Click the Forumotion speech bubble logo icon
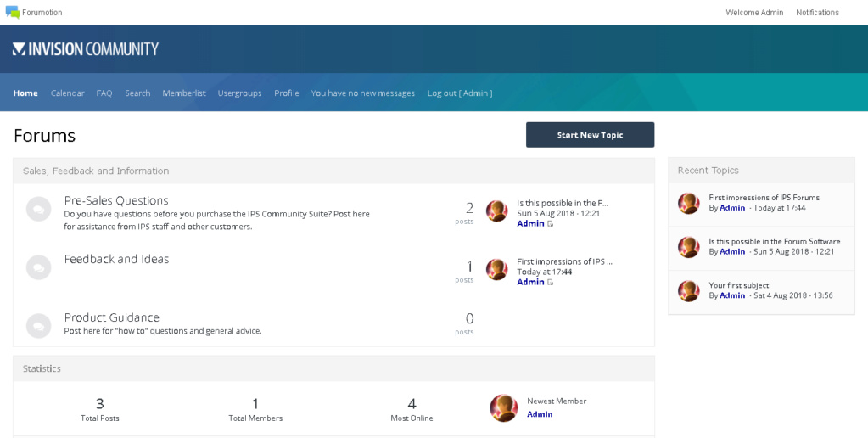The width and height of the screenshot is (868, 438). [x=12, y=12]
